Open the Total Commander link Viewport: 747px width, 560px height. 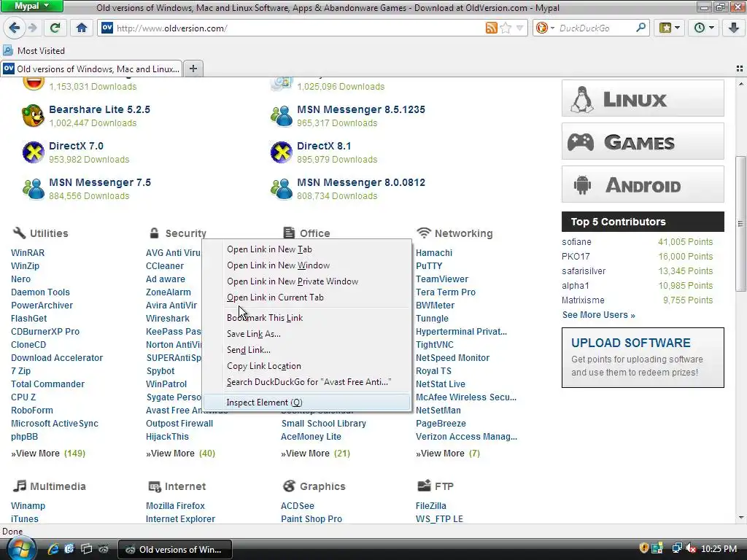coord(47,384)
